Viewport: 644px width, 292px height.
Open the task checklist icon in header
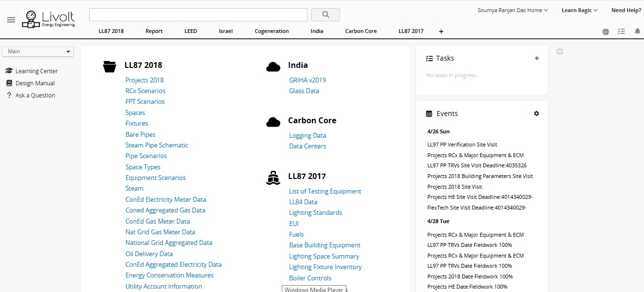(621, 32)
